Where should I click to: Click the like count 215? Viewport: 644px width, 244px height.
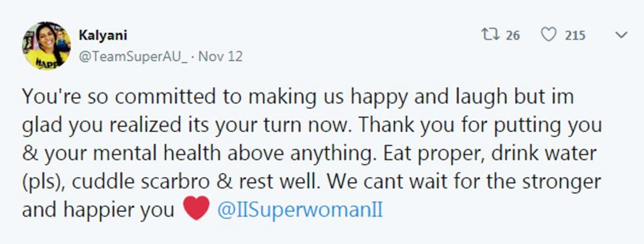tap(575, 36)
